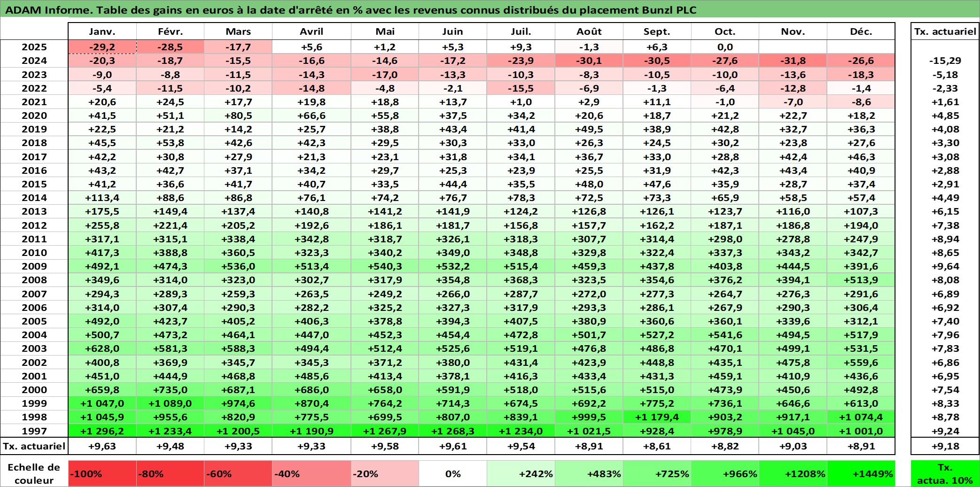Click the +9,3 cell in Juil. 2025

pos(521,47)
